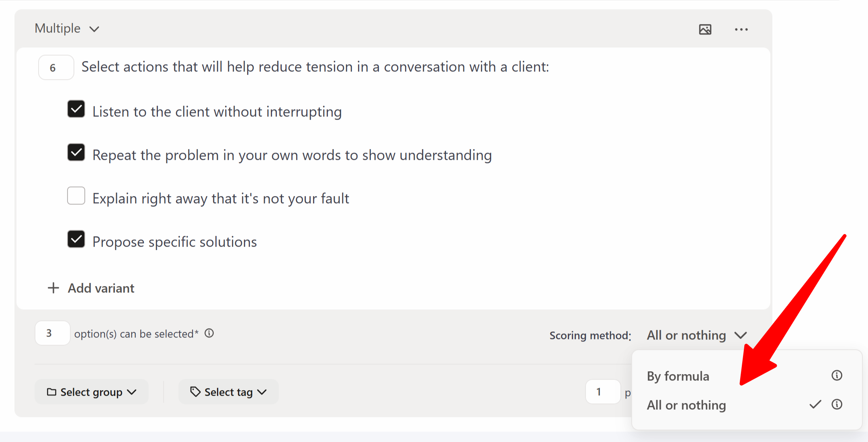Open the three-dots more options menu
The height and width of the screenshot is (442, 868).
[741, 29]
